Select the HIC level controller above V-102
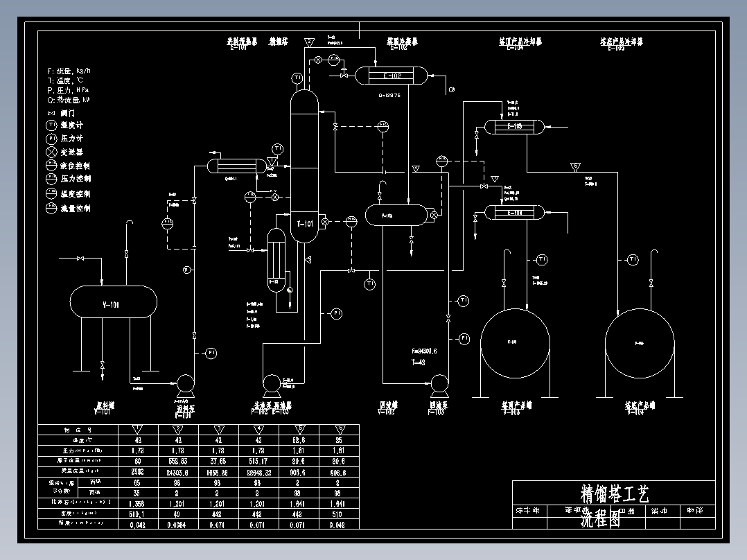Screen dimensions: 747x560 442,161
